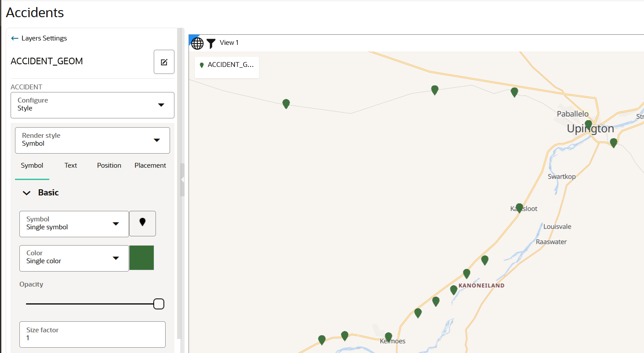Click the pin icon in the map legend

tap(202, 65)
